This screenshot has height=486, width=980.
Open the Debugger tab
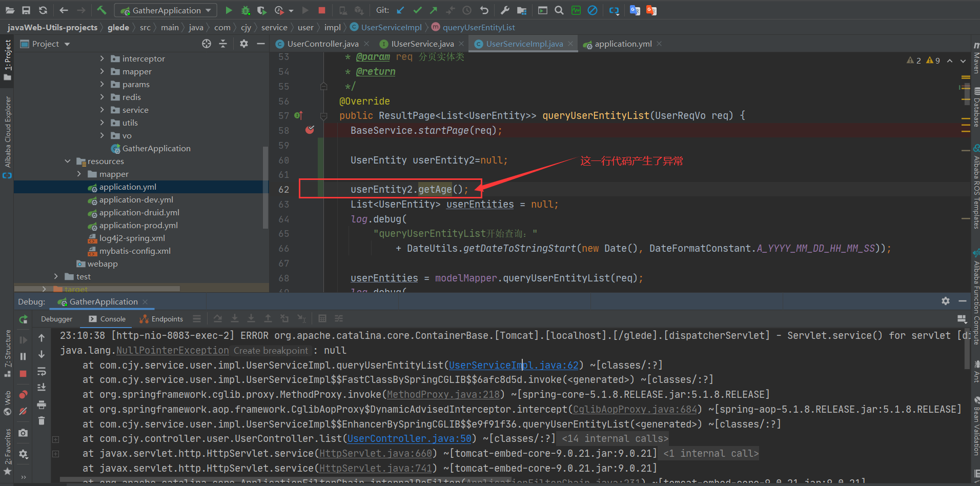click(x=56, y=319)
